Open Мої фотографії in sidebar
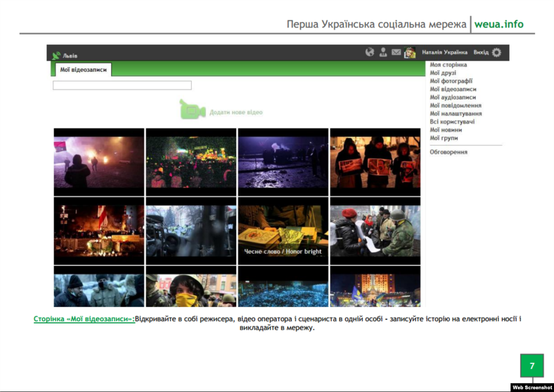This screenshot has height=392, width=554. pyautogui.click(x=451, y=81)
